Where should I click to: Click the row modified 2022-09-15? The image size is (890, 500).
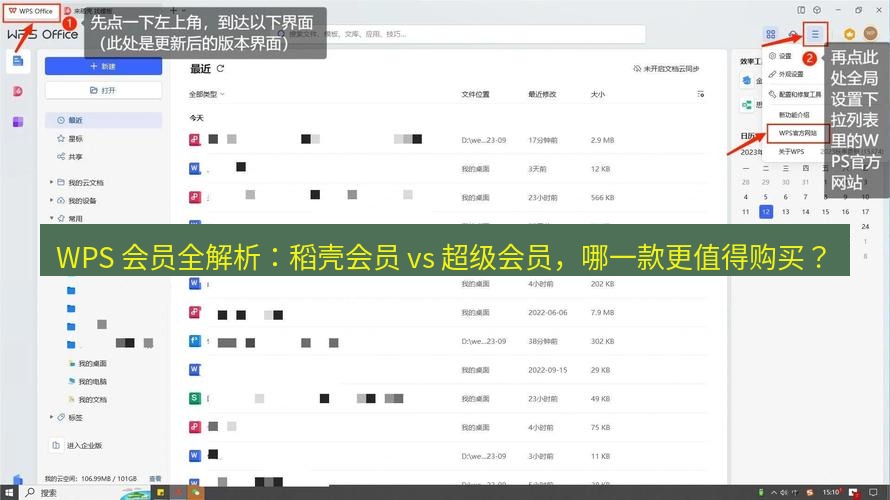(x=448, y=370)
